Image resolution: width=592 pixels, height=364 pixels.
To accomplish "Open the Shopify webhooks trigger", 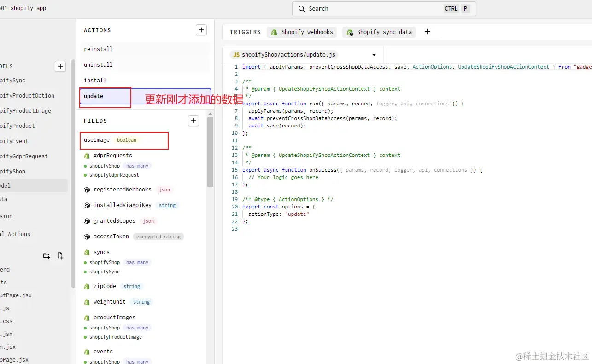I will (302, 32).
